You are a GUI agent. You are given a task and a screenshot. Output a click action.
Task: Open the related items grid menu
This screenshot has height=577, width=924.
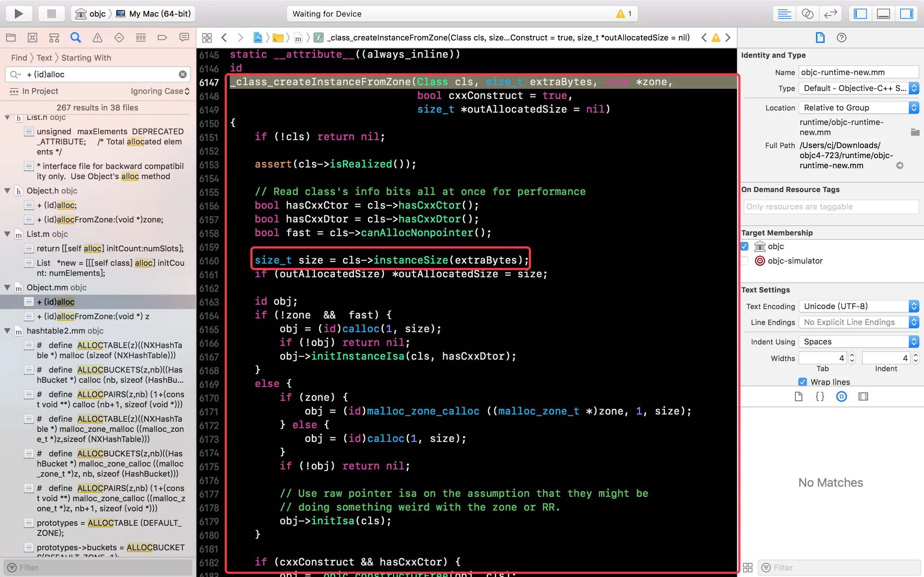point(207,38)
